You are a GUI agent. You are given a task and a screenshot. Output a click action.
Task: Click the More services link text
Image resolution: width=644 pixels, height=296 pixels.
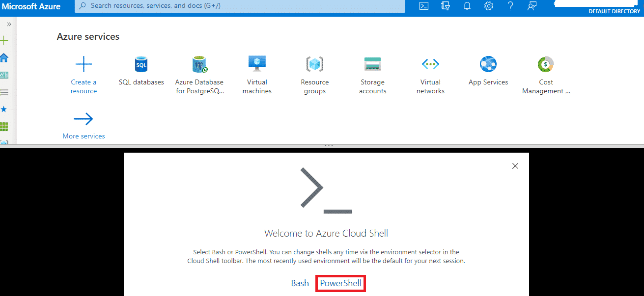click(x=84, y=136)
